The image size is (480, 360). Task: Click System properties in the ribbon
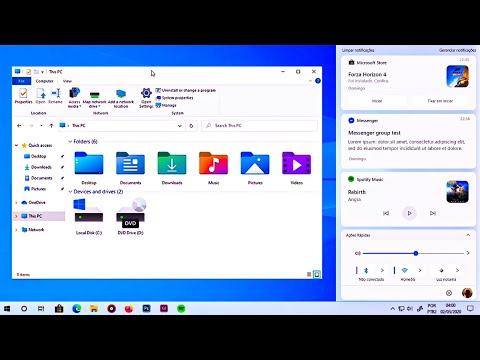point(175,98)
